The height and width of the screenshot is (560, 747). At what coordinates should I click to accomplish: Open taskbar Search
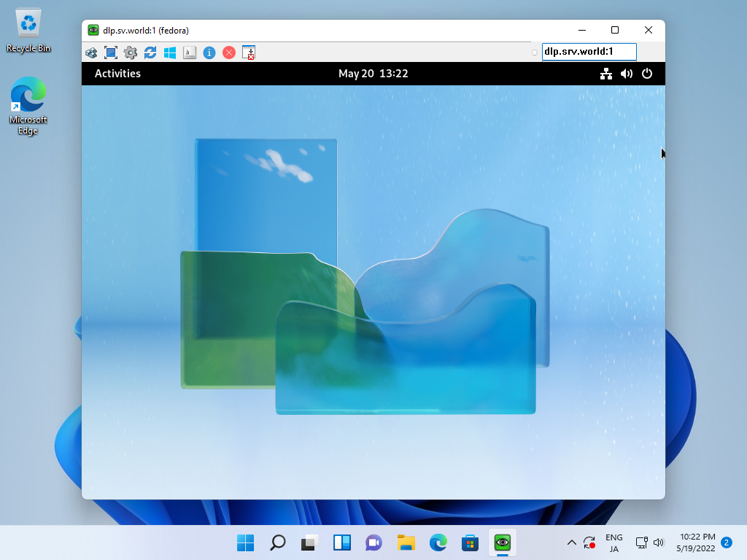tap(278, 542)
